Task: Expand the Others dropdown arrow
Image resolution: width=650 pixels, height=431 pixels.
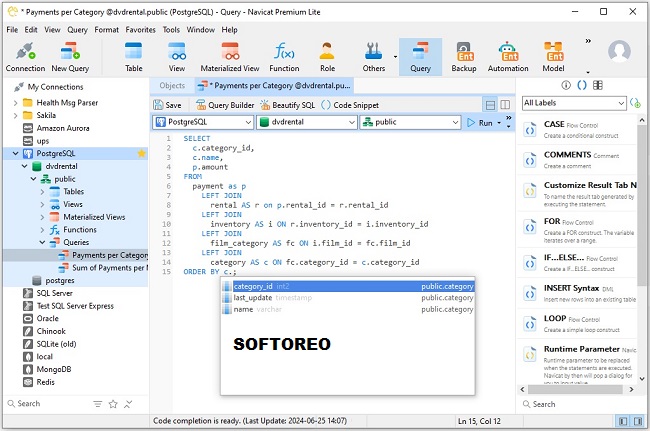Action: [395, 57]
